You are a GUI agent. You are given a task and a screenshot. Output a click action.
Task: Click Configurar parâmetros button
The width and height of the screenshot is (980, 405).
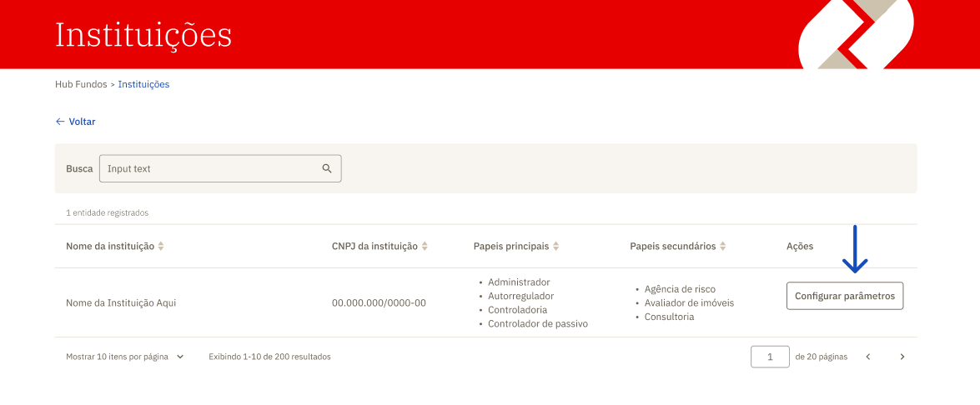[x=844, y=296]
